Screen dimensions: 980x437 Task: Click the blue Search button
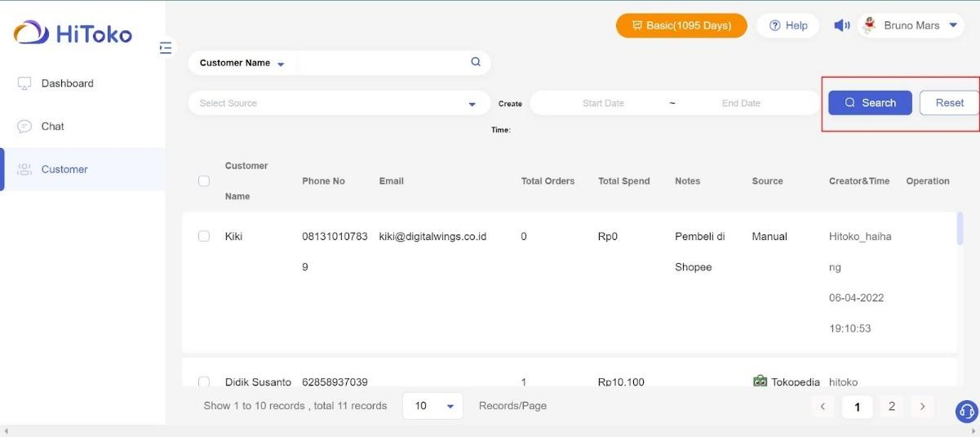pos(870,103)
